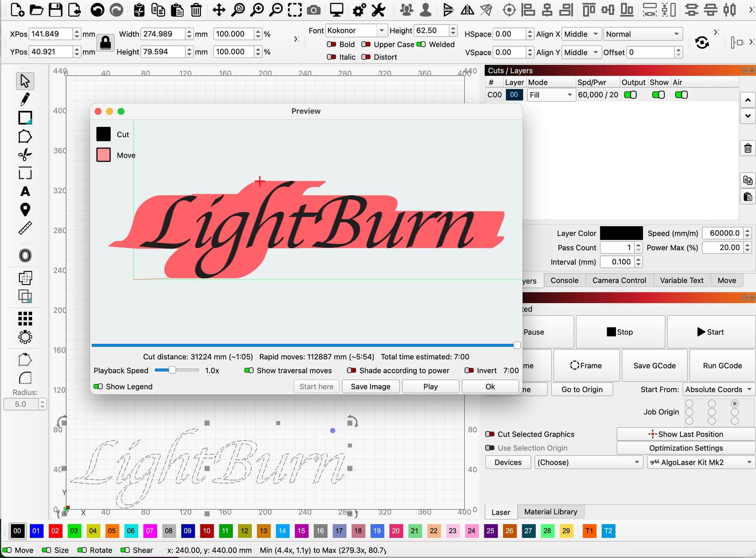Select the Position Laser pin tool

point(25,210)
